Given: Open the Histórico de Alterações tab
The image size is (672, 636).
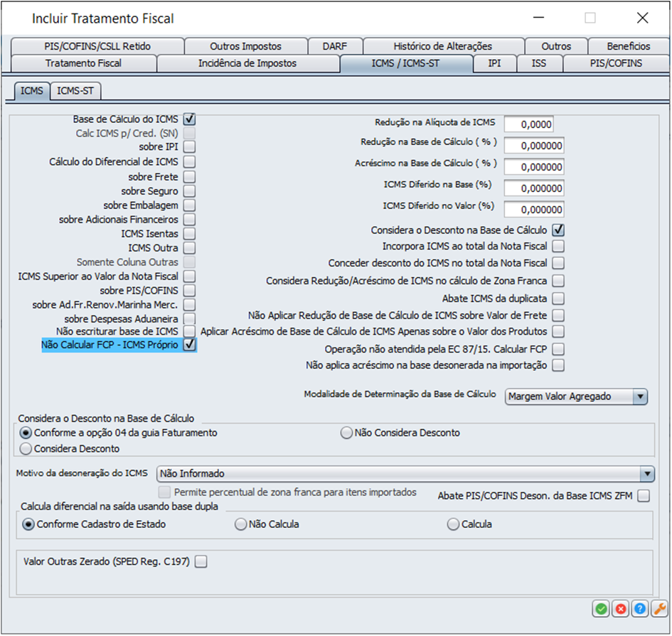Looking at the screenshot, I should 442,46.
